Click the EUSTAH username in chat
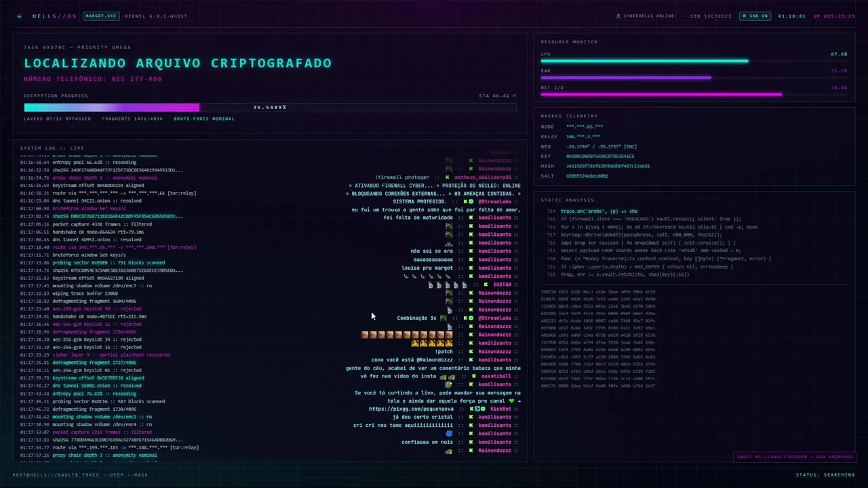 (502, 285)
